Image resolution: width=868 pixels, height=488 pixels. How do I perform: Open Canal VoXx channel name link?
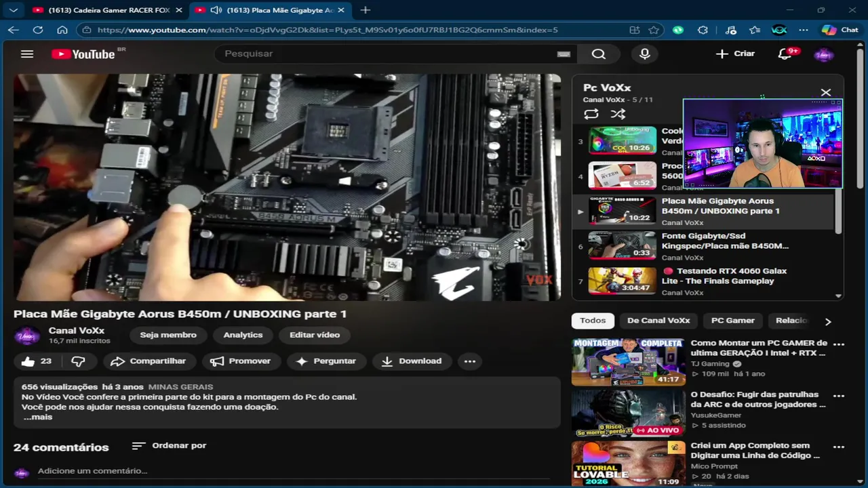tap(77, 330)
